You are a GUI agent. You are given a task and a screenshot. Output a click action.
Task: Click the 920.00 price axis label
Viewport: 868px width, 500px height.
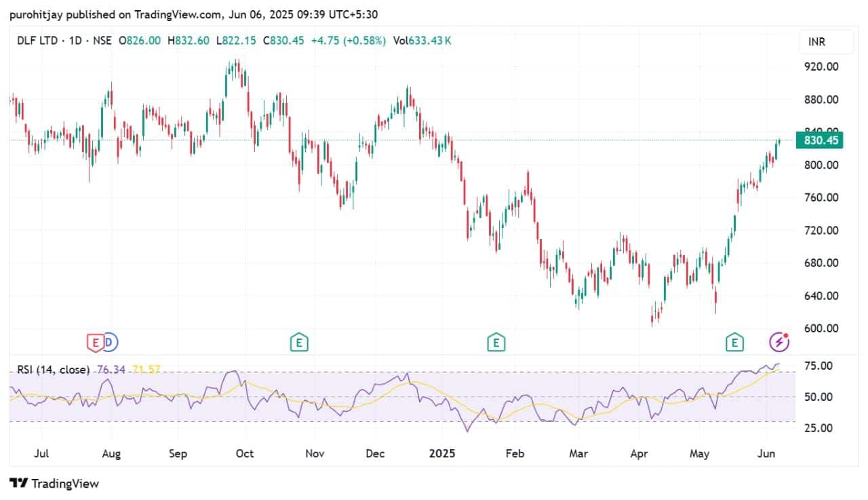(x=821, y=66)
